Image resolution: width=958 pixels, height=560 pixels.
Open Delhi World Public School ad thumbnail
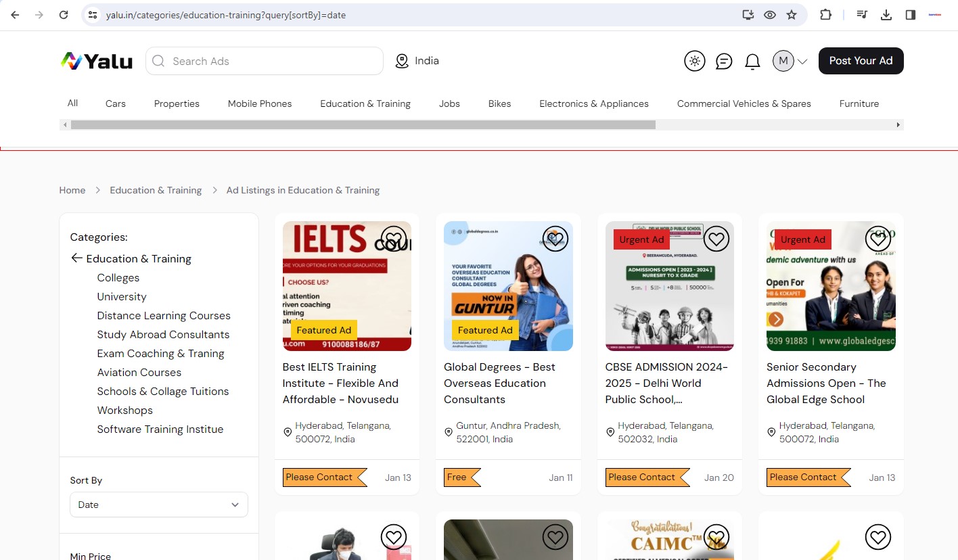coord(670,286)
